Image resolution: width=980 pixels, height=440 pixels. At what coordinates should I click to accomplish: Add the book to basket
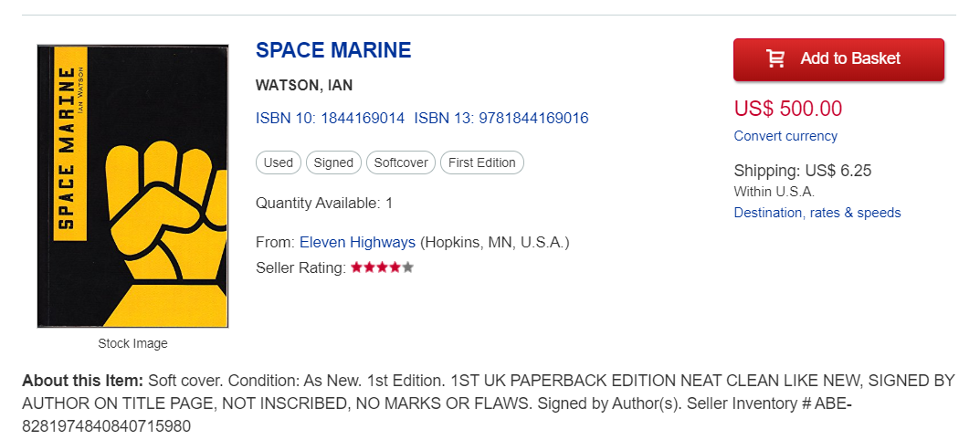point(838,59)
